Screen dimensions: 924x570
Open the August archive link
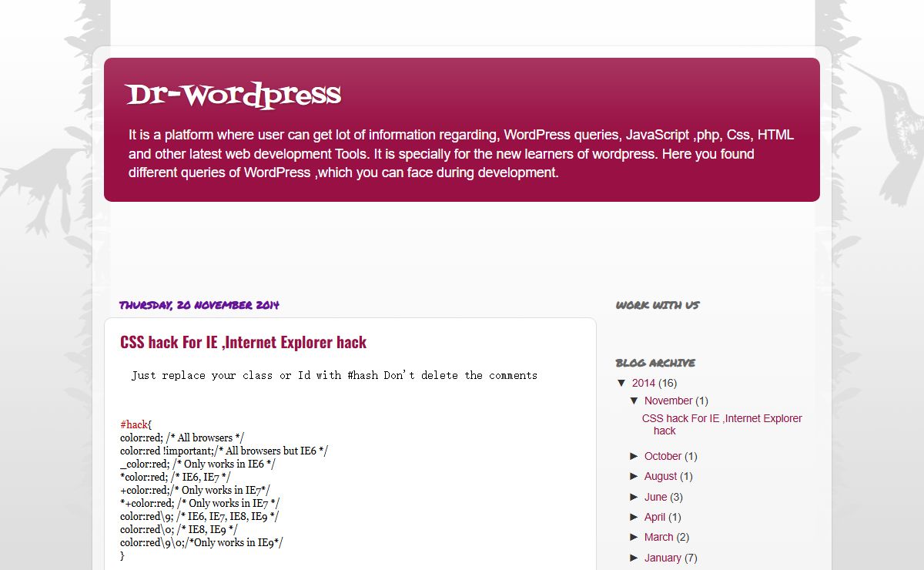[x=661, y=476]
